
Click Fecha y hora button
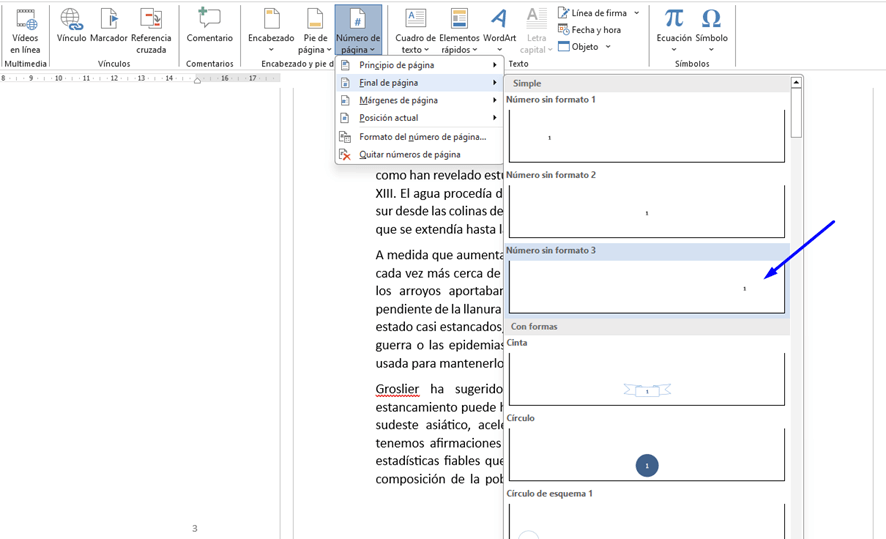595,30
